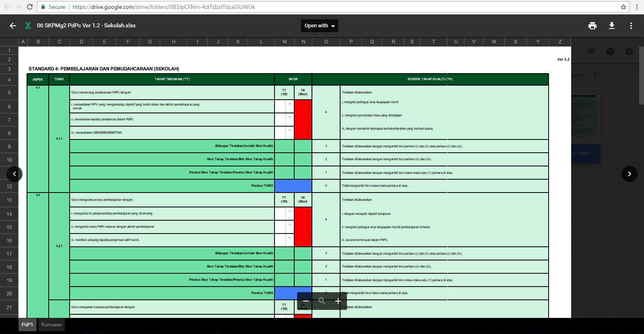644x334 pixels.
Task: Zoom in with the plus icon
Action: tap(338, 301)
